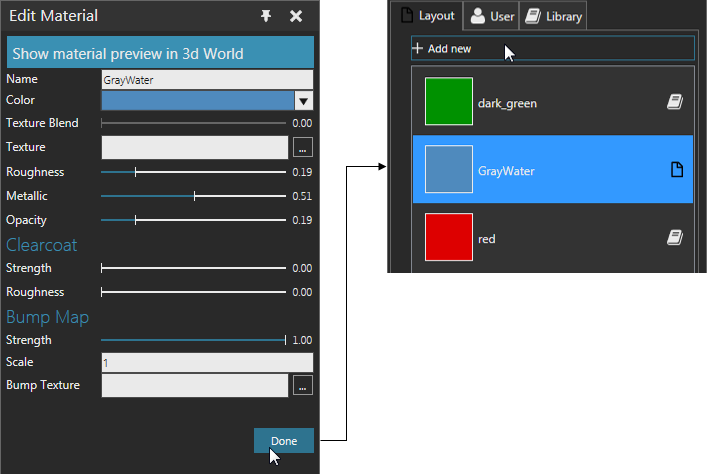Click the Opacity slider track
Image resolution: width=707 pixels, height=474 pixels.
tap(194, 220)
